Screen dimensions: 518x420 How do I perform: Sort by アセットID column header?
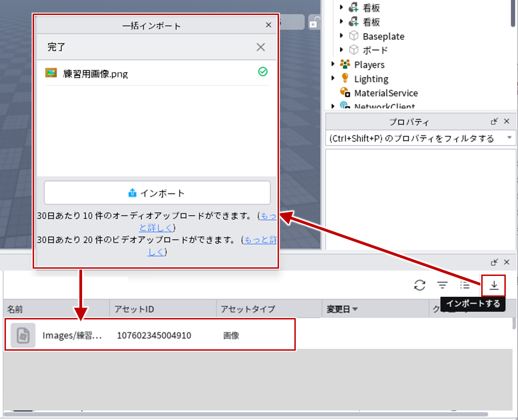[163, 309]
